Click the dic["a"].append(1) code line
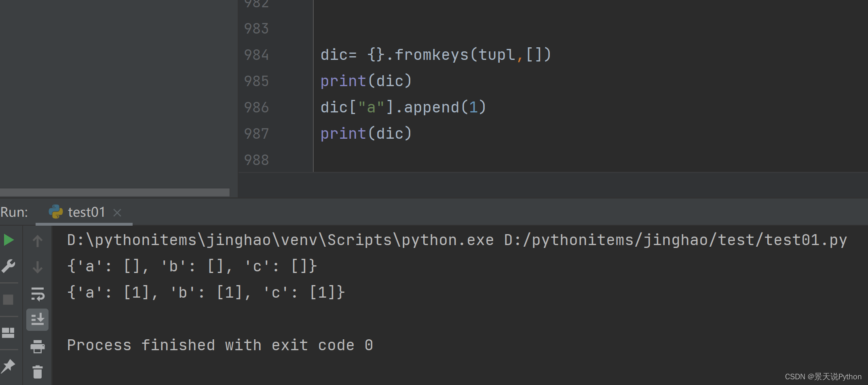 (x=403, y=107)
